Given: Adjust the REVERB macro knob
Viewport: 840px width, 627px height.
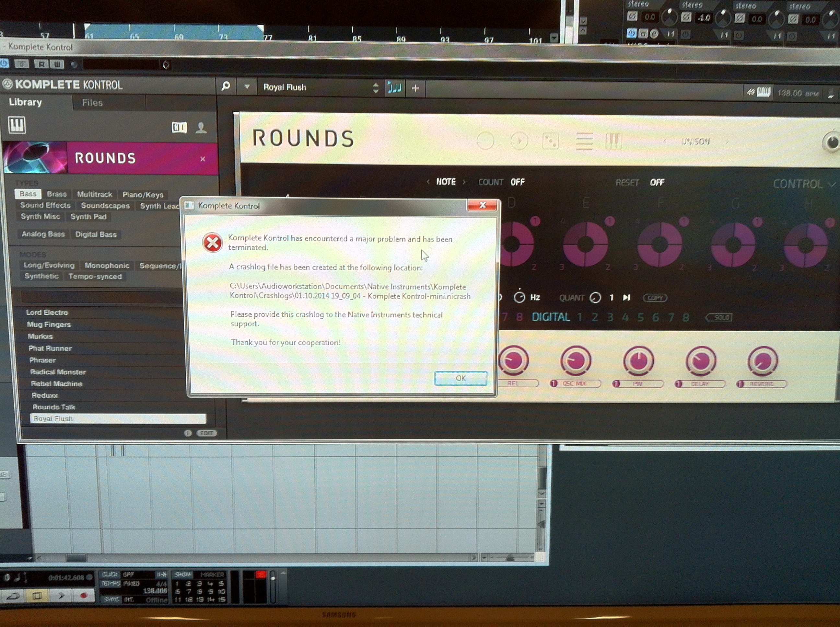Looking at the screenshot, I should tap(763, 361).
